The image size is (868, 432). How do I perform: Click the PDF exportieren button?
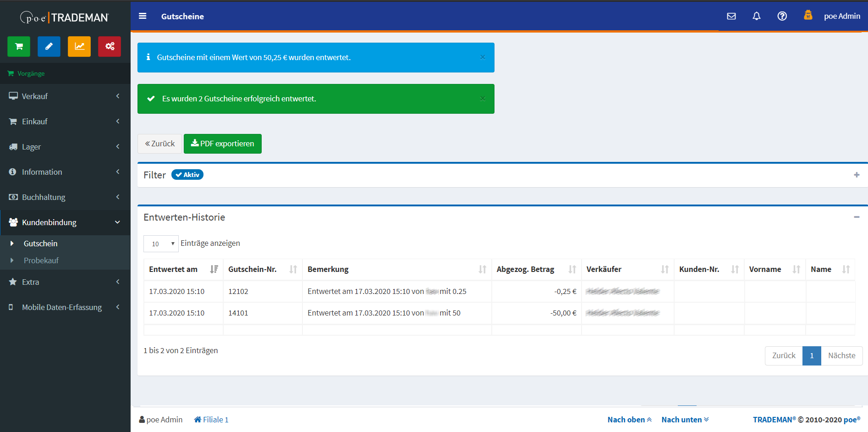pyautogui.click(x=223, y=144)
